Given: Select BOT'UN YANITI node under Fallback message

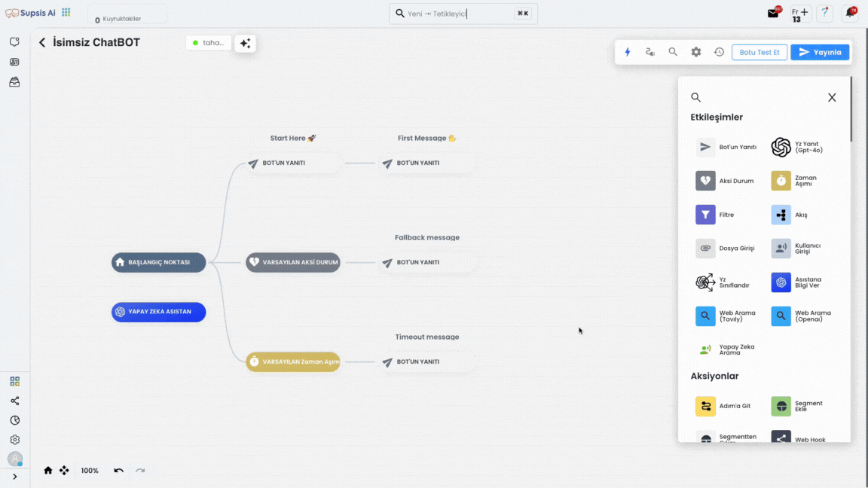Looking at the screenshot, I should tap(426, 262).
